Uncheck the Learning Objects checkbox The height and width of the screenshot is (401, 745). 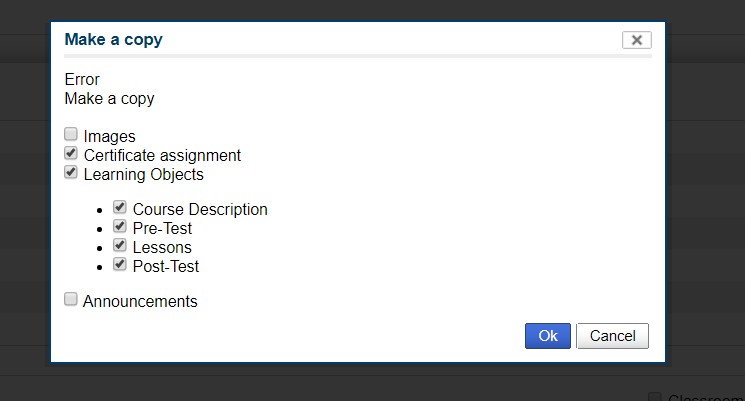pos(71,172)
